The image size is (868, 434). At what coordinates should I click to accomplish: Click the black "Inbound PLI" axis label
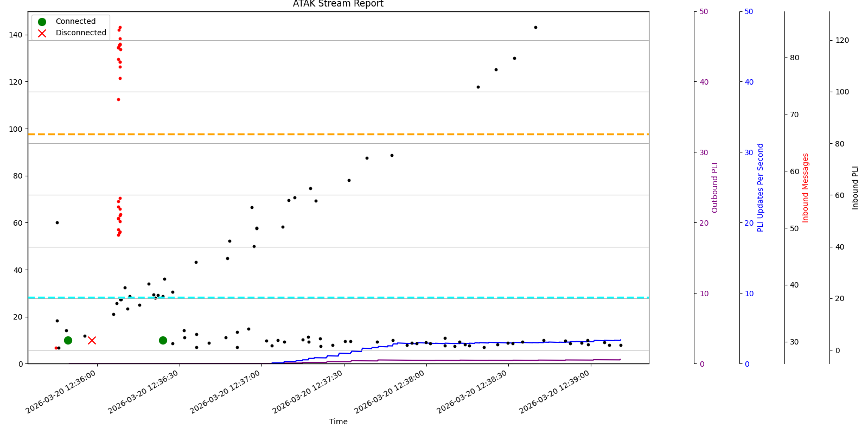coord(855,188)
